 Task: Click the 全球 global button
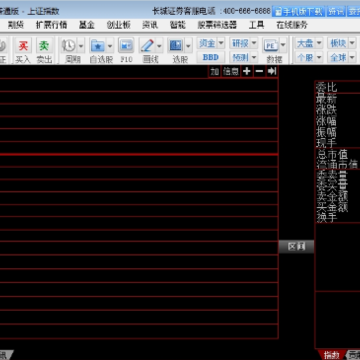[338, 57]
